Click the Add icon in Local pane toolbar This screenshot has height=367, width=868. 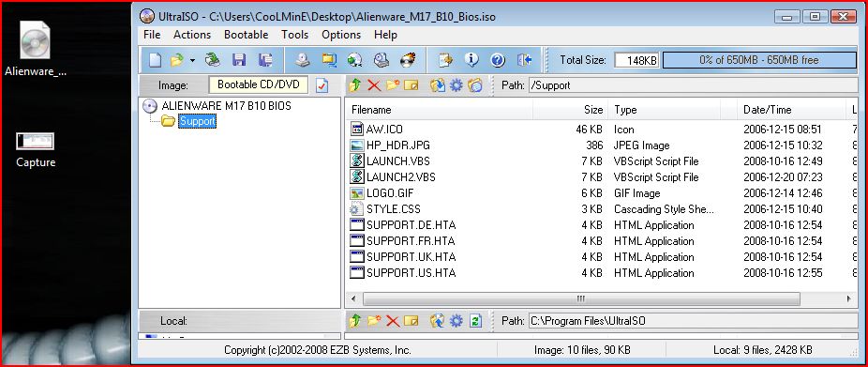click(x=438, y=320)
